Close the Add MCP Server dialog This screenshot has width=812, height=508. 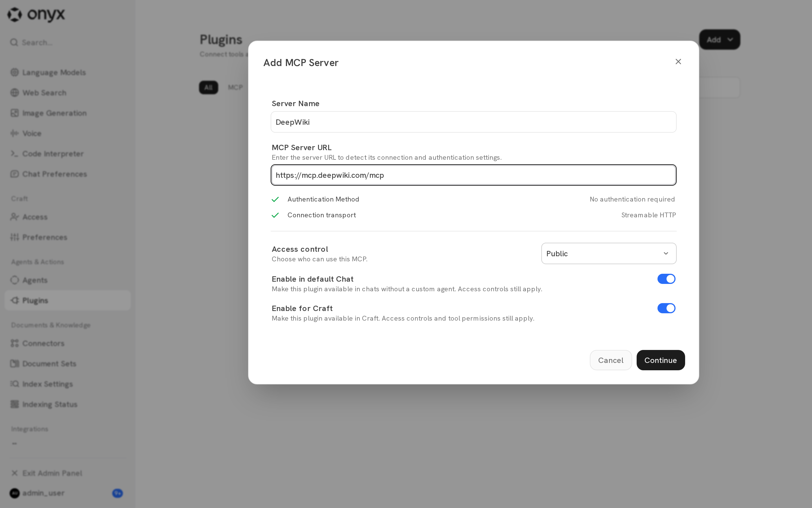coord(678,62)
